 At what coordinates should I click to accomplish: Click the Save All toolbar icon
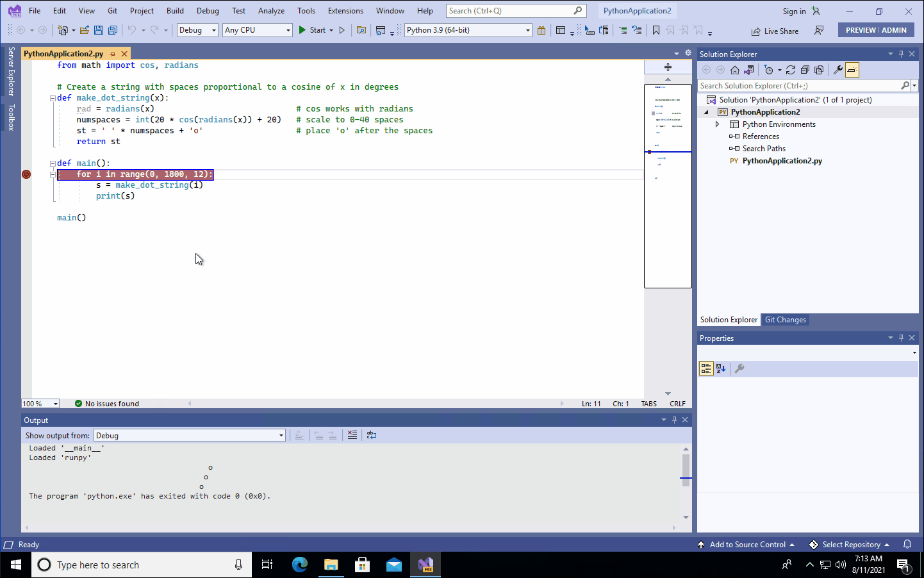112,30
